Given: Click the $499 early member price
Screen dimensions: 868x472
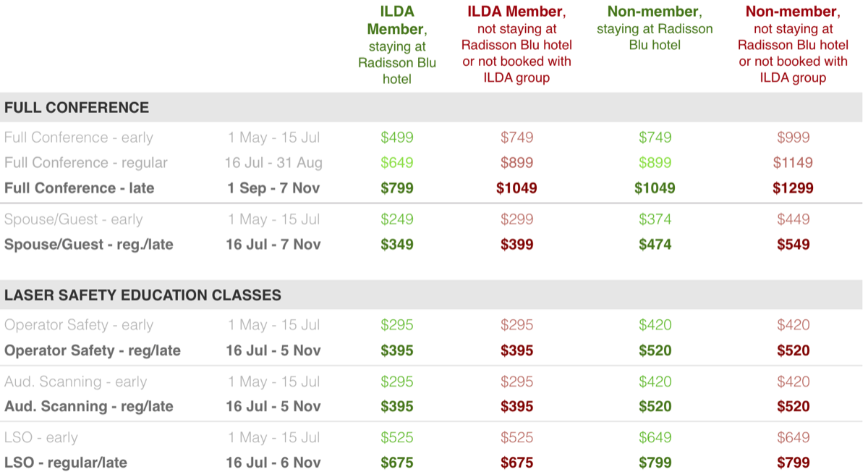Looking at the screenshot, I should (397, 138).
